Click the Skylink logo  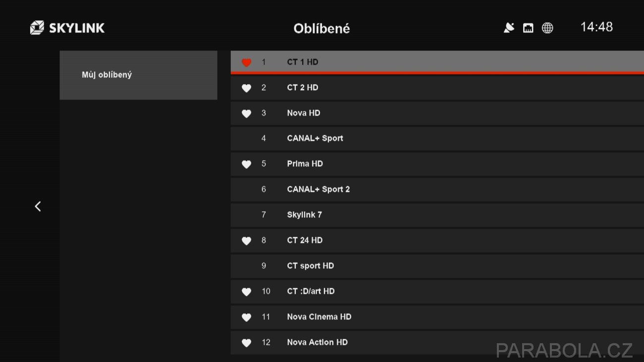point(67,28)
